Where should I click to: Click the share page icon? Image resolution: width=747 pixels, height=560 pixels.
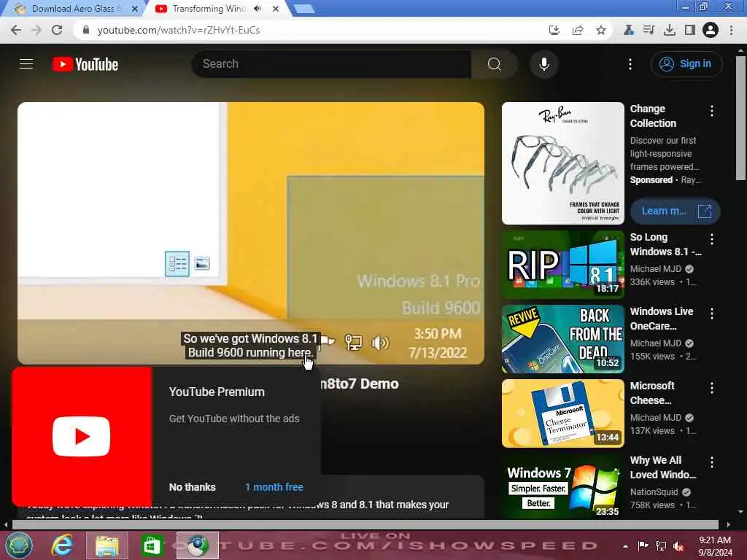578,30
